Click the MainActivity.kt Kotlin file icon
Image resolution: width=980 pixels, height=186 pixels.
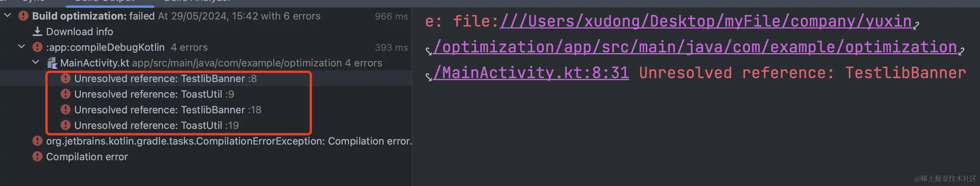(x=52, y=63)
